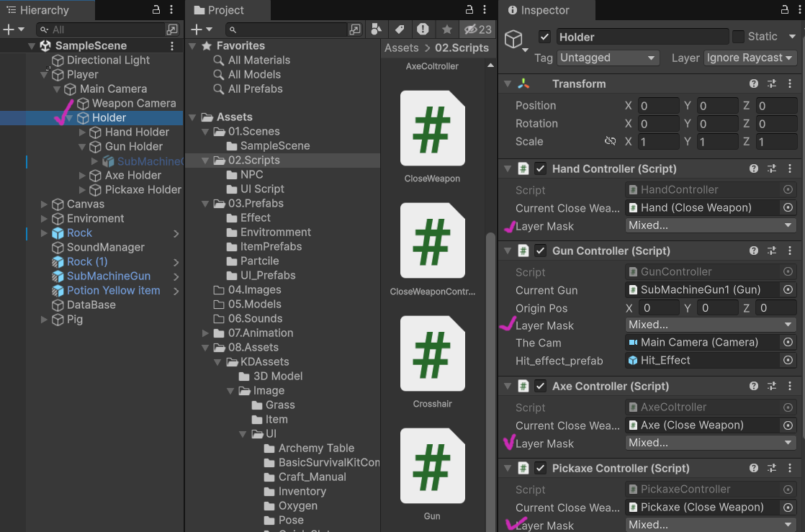805x532 pixels.
Task: Click the Hierarchy search field
Action: [101, 30]
